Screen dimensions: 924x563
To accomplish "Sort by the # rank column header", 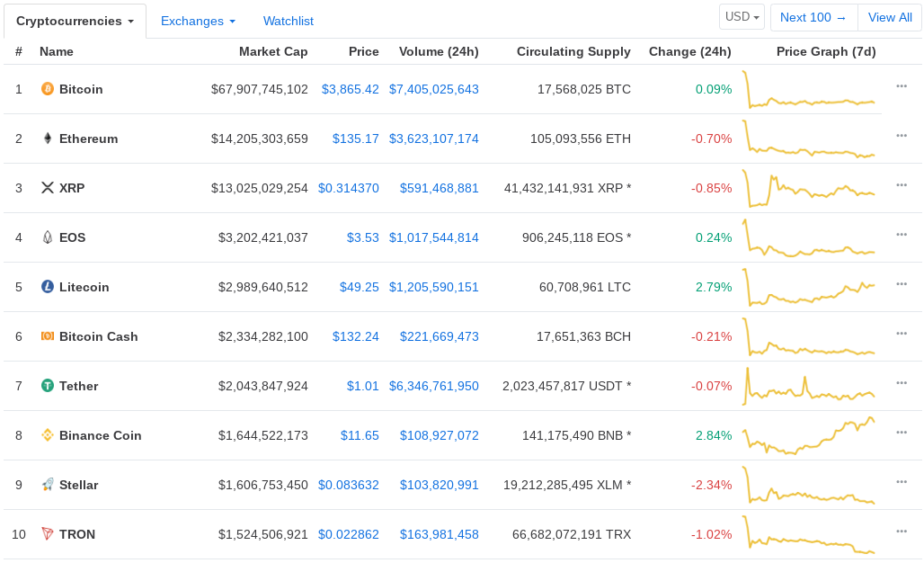I will (19, 52).
